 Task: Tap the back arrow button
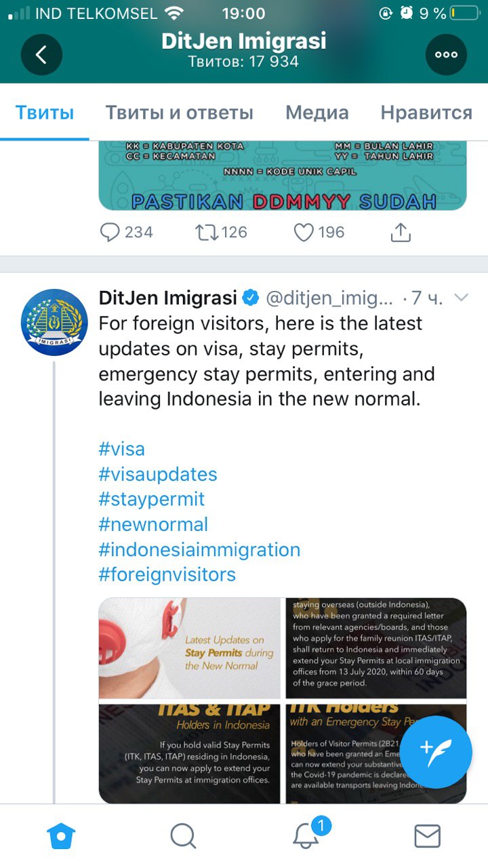click(x=41, y=54)
